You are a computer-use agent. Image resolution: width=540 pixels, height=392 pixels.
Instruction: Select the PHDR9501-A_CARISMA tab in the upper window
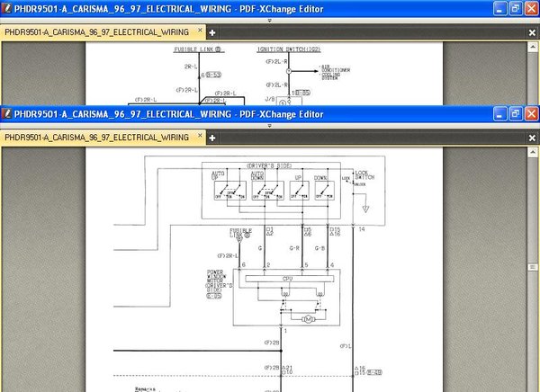pyautogui.click(x=97, y=32)
